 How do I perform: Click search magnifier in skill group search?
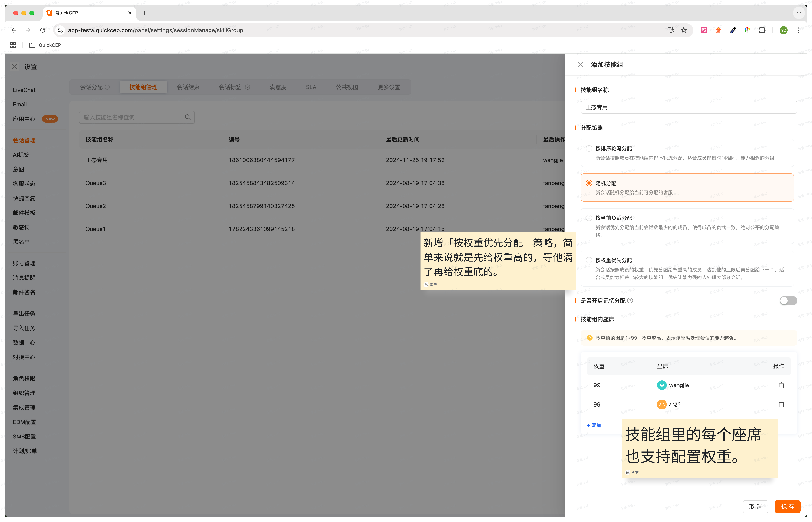click(188, 117)
